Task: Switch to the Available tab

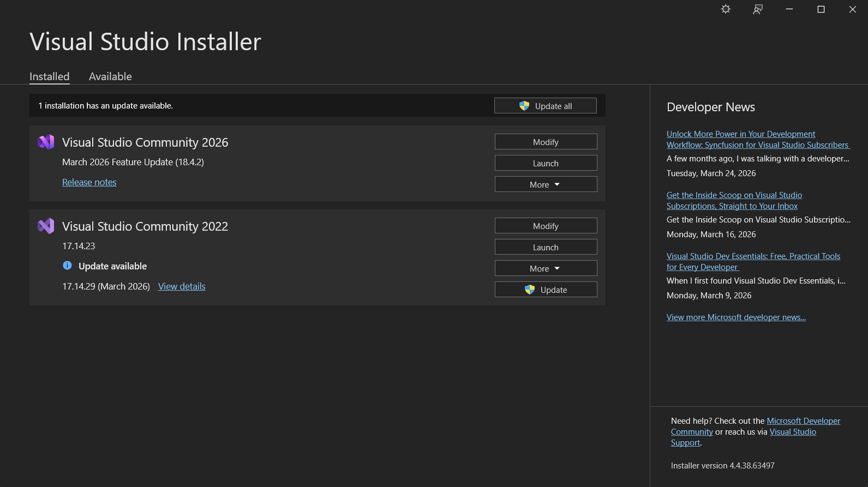Action: tap(110, 76)
